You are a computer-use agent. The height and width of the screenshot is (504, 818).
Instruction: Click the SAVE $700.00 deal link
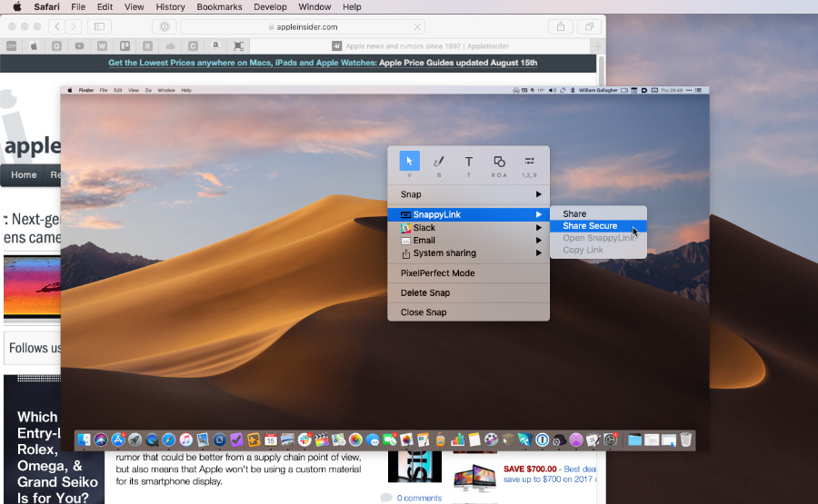530,469
